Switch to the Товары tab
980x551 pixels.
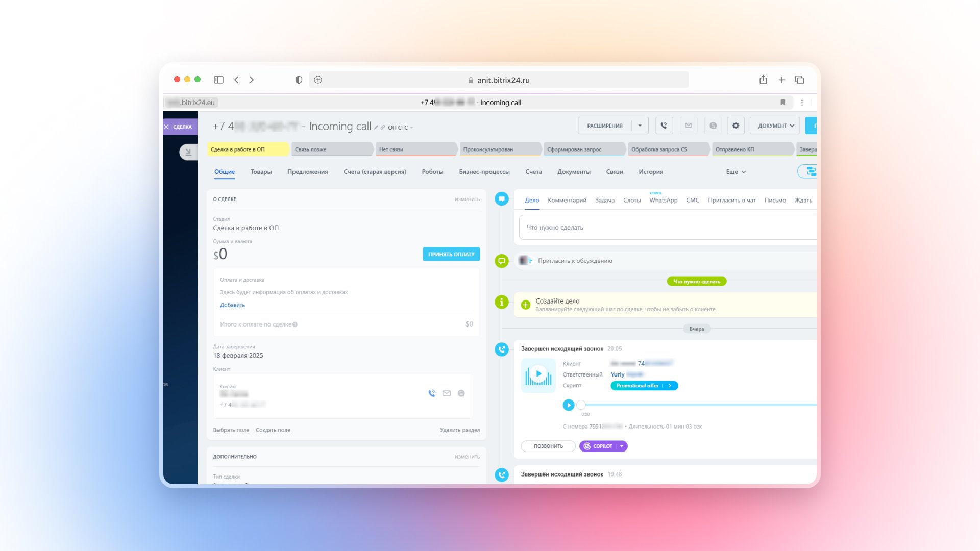pyautogui.click(x=261, y=172)
